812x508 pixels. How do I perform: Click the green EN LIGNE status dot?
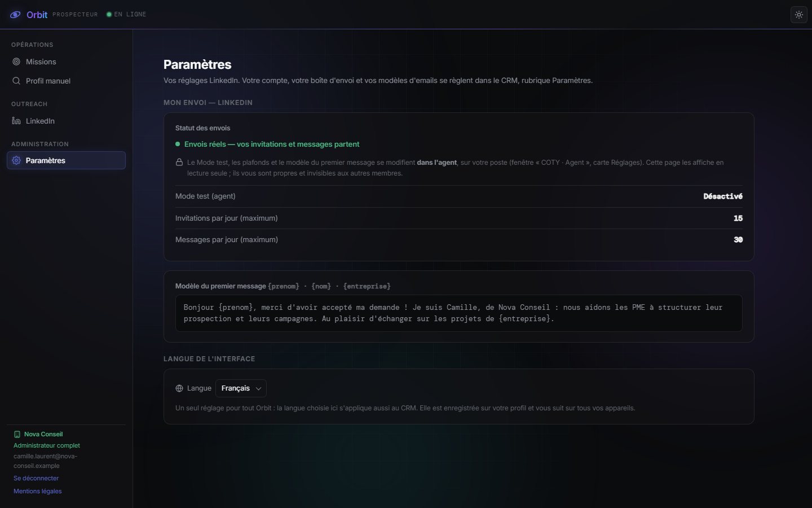pyautogui.click(x=109, y=15)
